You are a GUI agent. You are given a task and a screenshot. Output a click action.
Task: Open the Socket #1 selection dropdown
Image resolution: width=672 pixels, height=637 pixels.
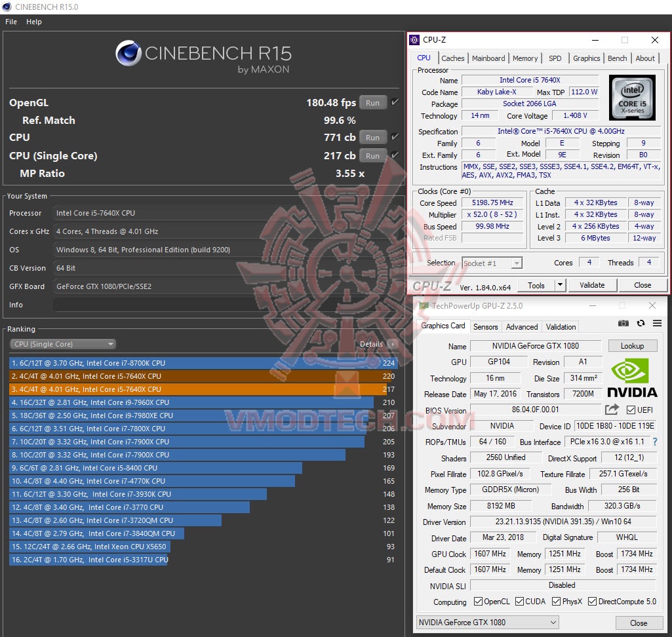click(x=492, y=263)
